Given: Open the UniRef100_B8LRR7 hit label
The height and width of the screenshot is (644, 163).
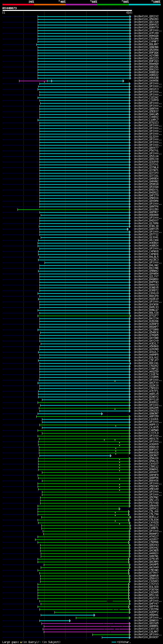Looking at the screenshot, I should coord(146,44).
